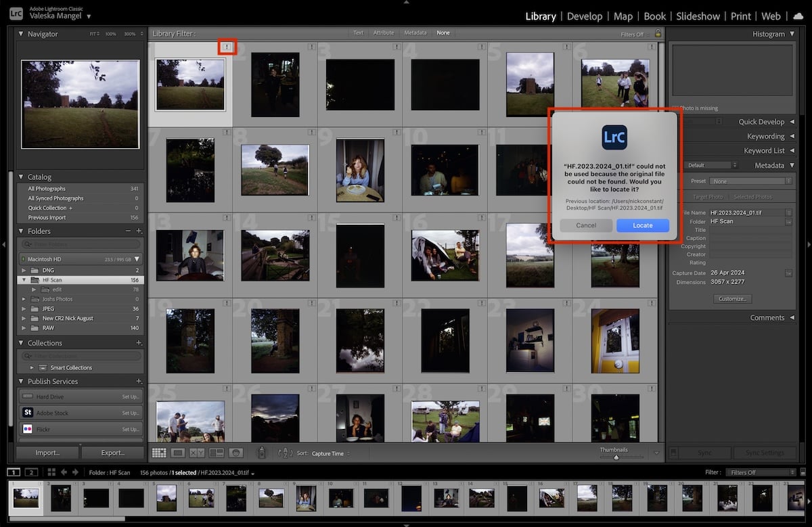The width and height of the screenshot is (812, 527).
Task: Enable the Painter spray-can tool
Action: pos(261,453)
